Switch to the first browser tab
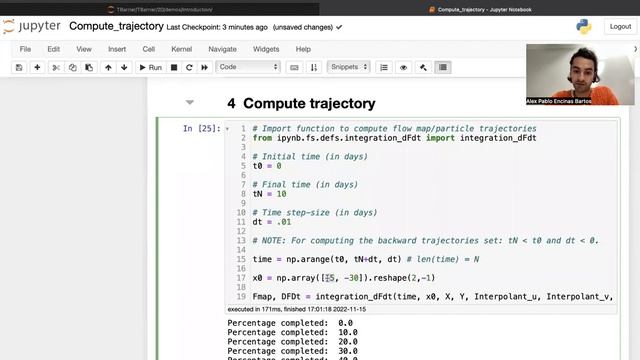Image resolution: width=640 pixels, height=360 pixels. 160,9
